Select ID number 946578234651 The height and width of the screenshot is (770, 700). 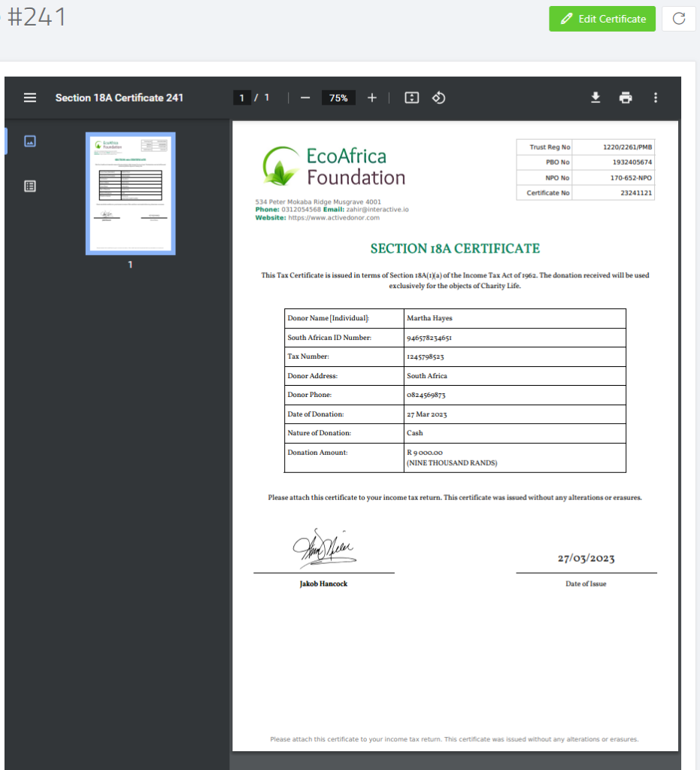429,338
